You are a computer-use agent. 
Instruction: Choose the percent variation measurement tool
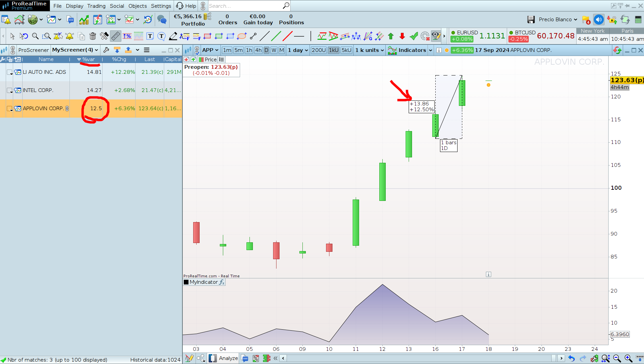[x=127, y=36]
